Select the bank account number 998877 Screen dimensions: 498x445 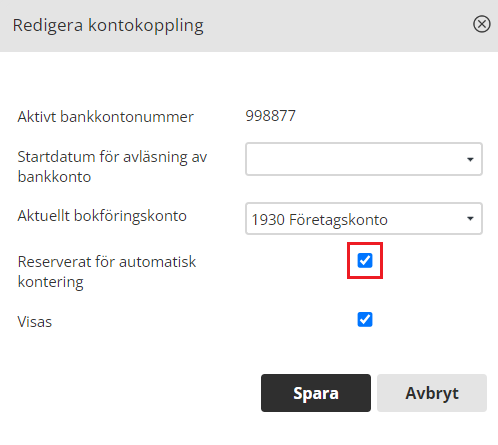(x=270, y=116)
